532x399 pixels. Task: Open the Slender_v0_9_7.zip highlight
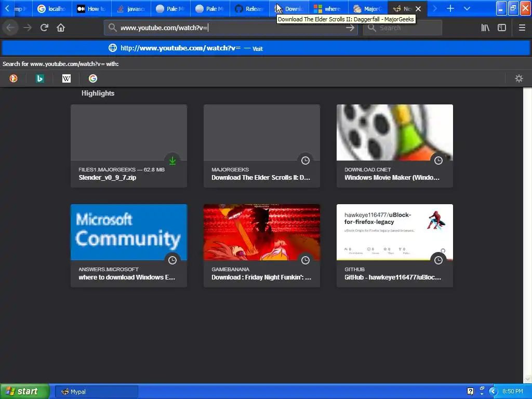(x=129, y=146)
